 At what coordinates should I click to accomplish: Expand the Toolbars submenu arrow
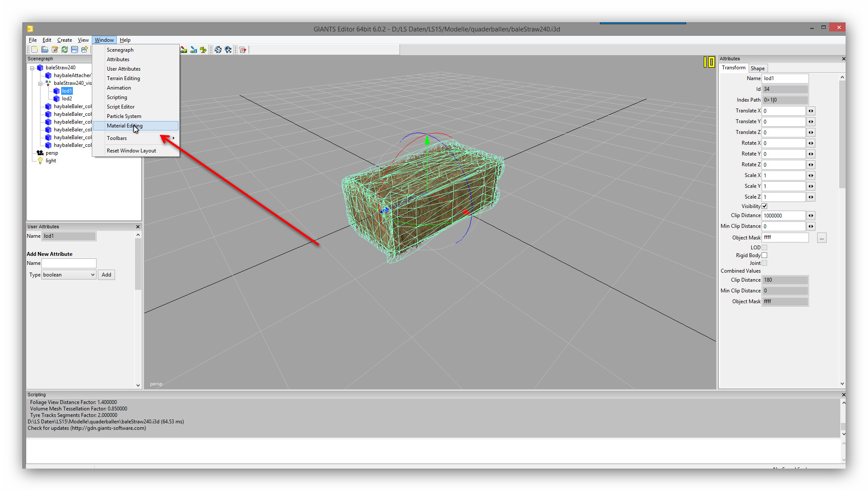tap(174, 138)
